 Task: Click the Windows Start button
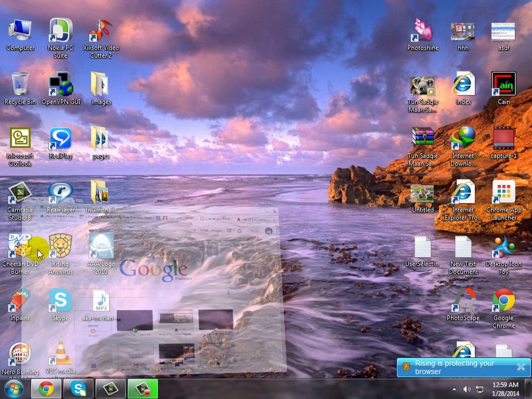(13, 389)
